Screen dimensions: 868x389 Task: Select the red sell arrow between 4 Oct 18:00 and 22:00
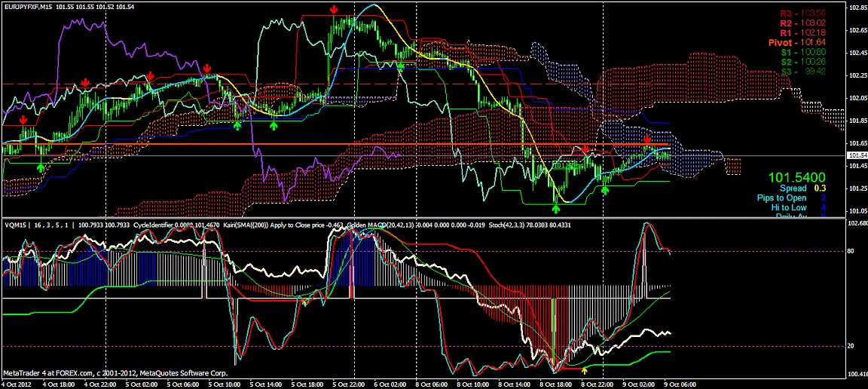(84, 83)
